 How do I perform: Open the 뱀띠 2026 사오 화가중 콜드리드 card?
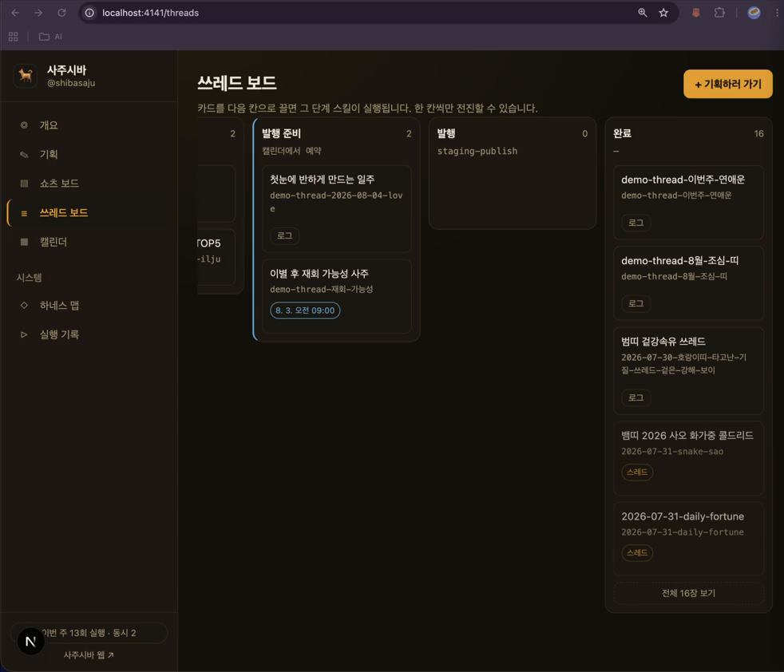pos(688,458)
